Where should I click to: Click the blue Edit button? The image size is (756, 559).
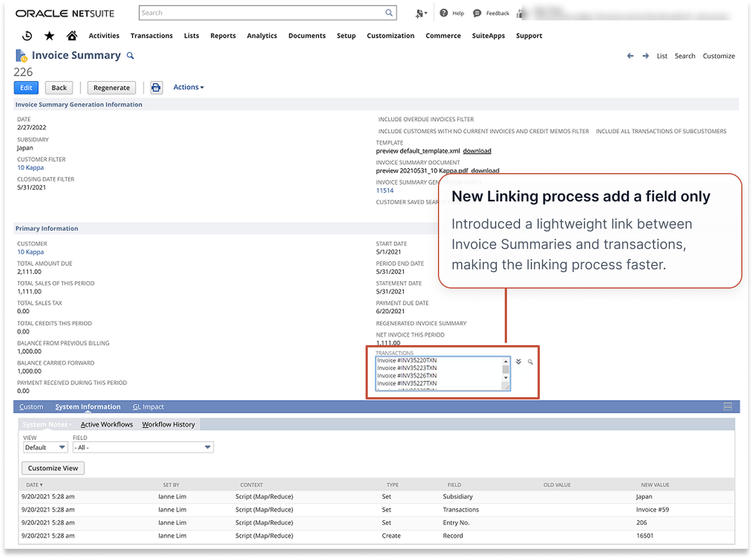tap(26, 88)
